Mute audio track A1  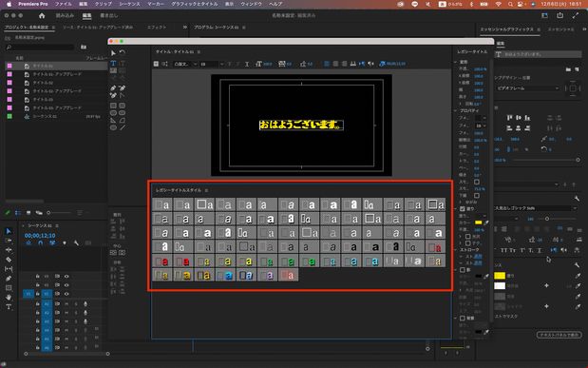[66, 303]
